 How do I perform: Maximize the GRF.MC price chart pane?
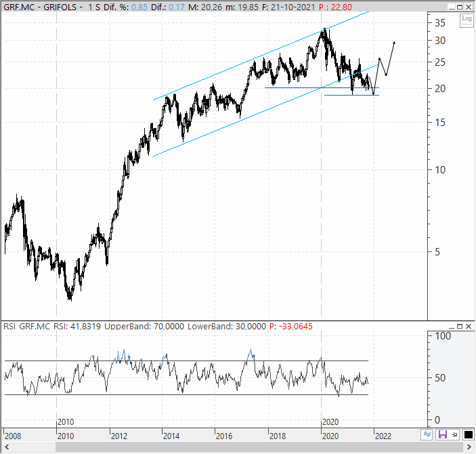(x=460, y=7)
